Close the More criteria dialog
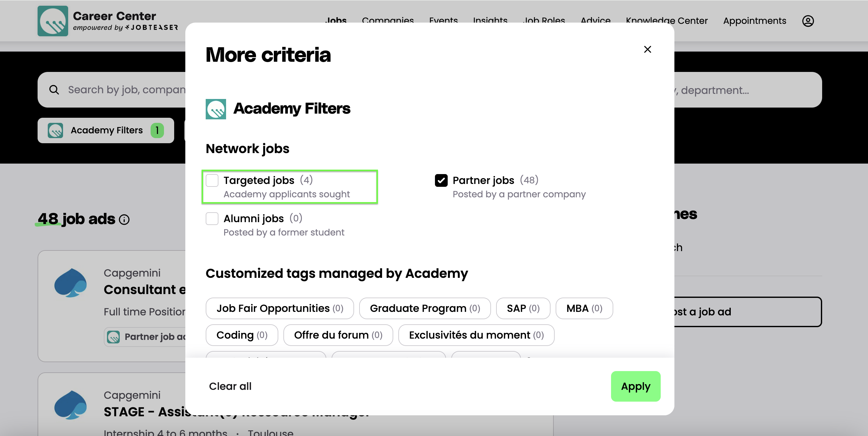 (647, 50)
